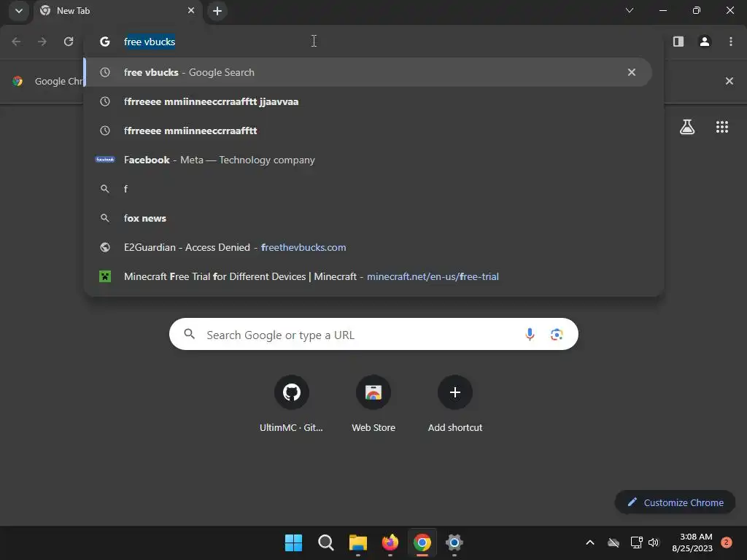This screenshot has width=747, height=560.
Task: Select the single letter f suggestion
Action: coord(373,189)
